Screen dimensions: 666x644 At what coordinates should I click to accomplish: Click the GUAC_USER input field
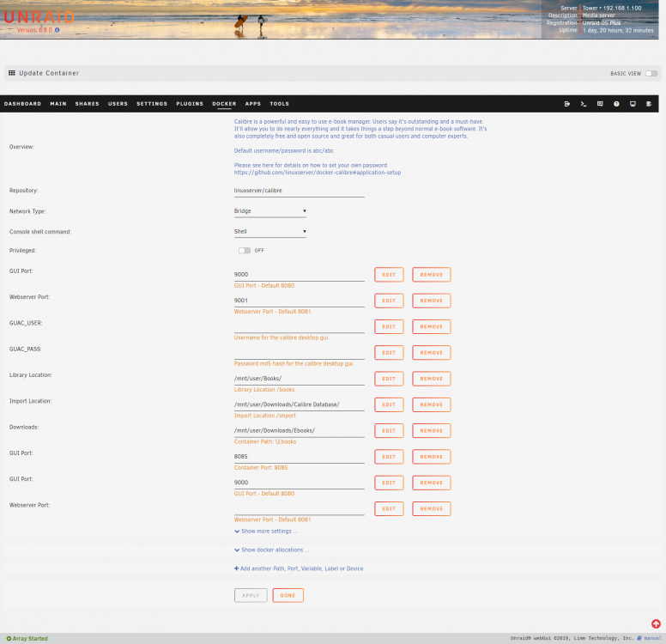(x=299, y=326)
